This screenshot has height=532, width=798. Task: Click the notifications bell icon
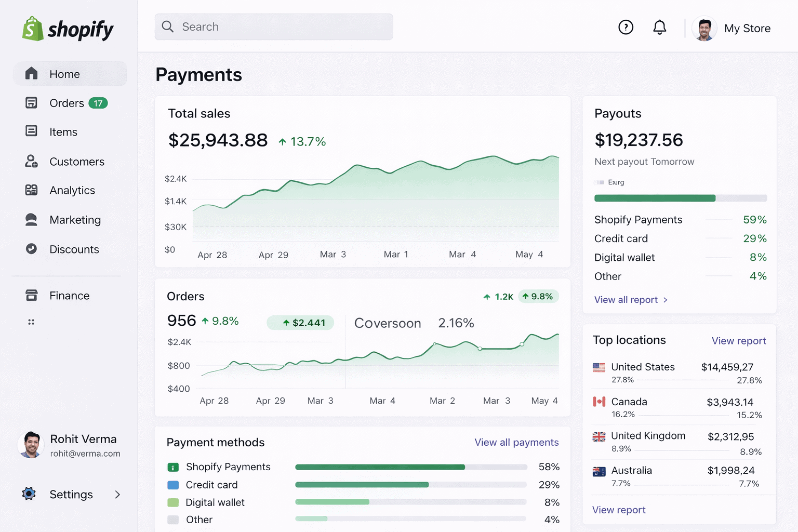tap(660, 27)
